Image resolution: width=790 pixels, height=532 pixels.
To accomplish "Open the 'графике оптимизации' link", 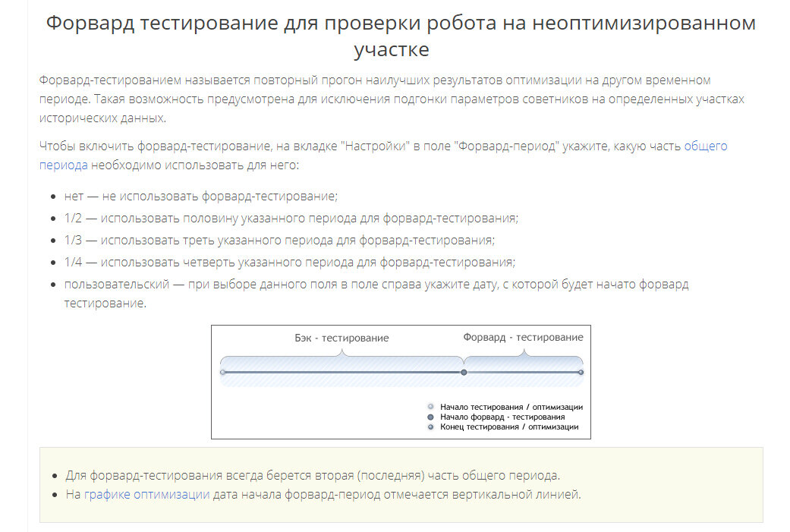I will (x=146, y=494).
